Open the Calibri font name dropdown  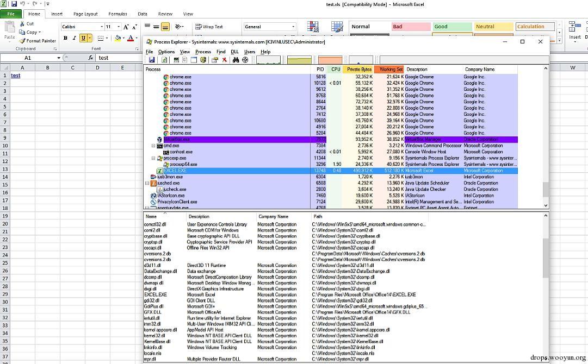[x=101, y=27]
